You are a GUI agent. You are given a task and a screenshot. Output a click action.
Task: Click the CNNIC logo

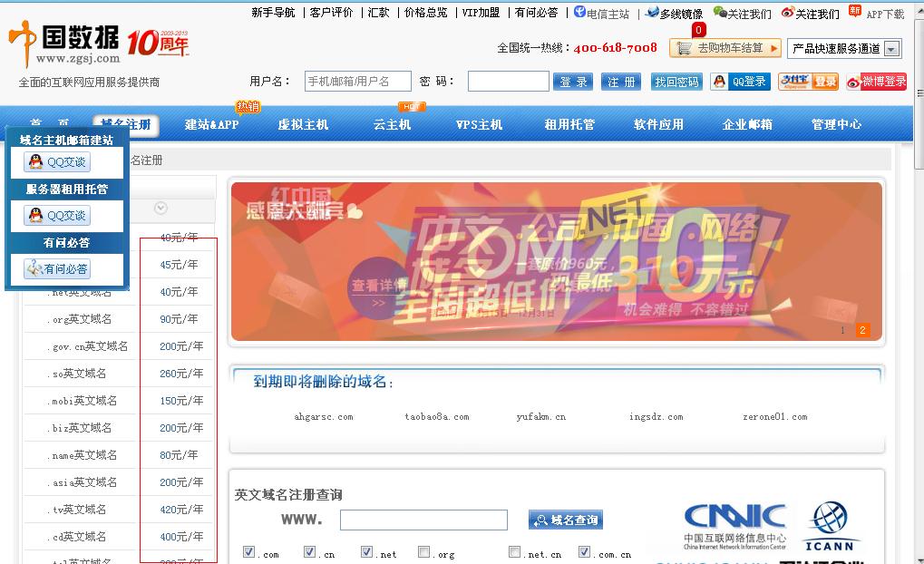point(734,526)
